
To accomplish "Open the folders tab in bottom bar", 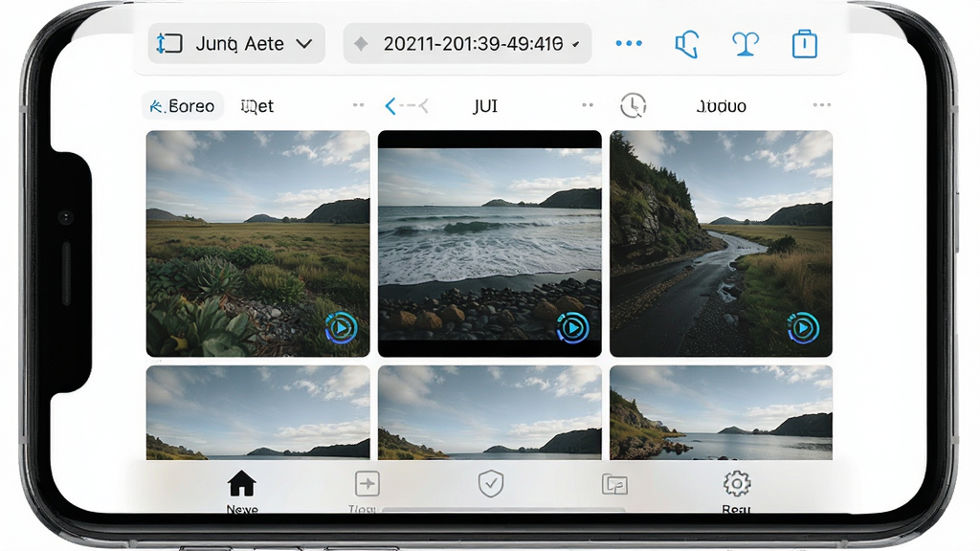I will click(x=614, y=484).
